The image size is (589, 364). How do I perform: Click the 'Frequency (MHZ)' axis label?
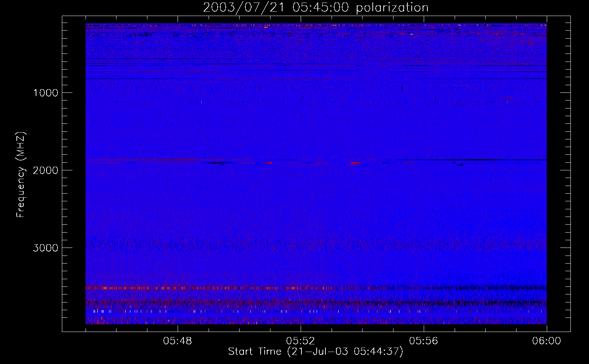21,175
